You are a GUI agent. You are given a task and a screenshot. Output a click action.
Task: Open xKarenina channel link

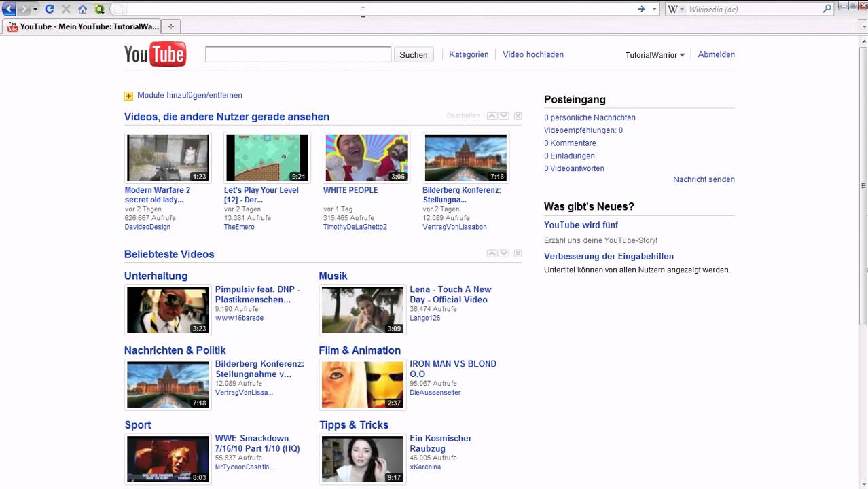pos(425,467)
